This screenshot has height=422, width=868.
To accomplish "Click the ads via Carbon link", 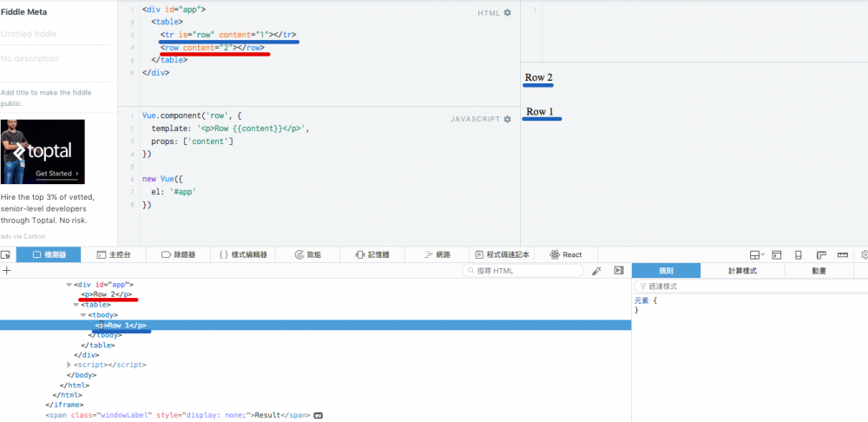I will click(x=23, y=236).
